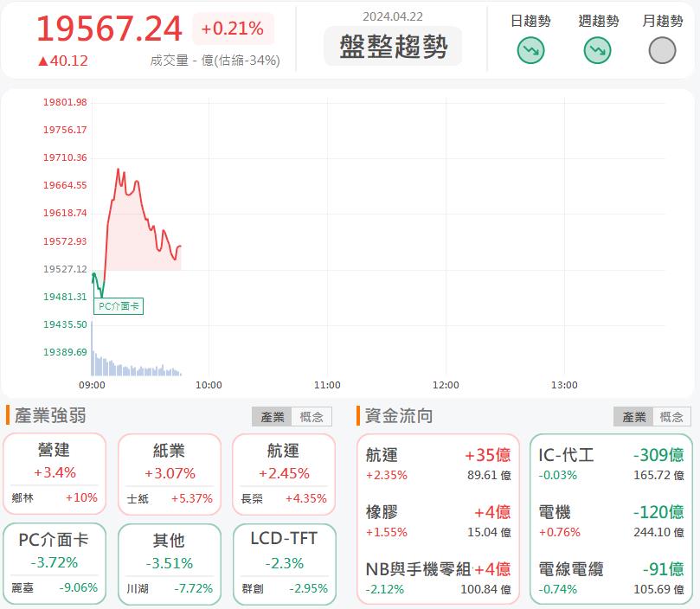Click the PC介面卡 label on the chart
Image resolution: width=700 pixels, height=609 pixels.
(x=118, y=306)
